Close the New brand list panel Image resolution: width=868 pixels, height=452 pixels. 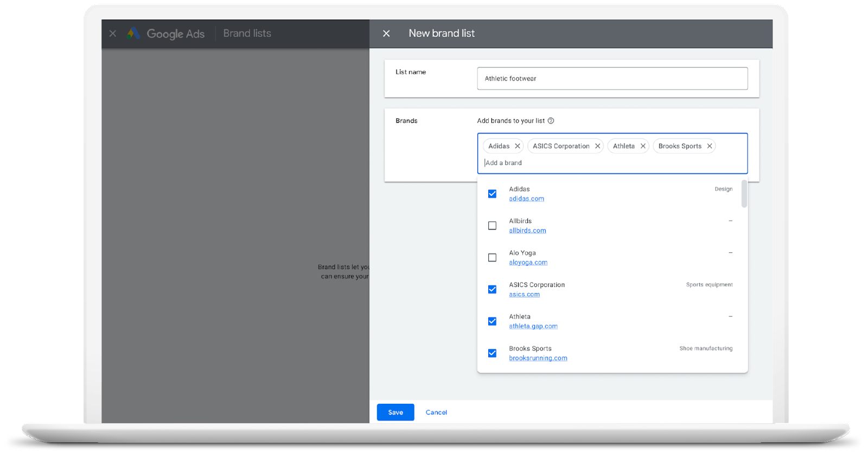(x=386, y=34)
